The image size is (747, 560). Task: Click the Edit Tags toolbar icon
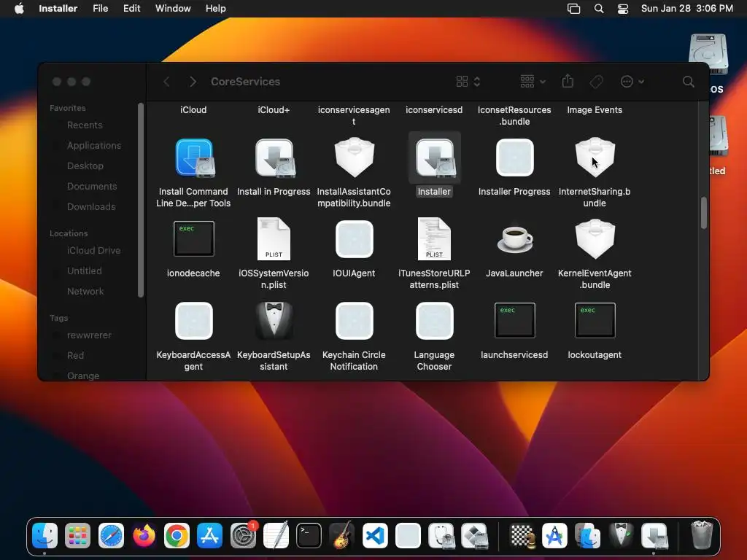point(597,82)
